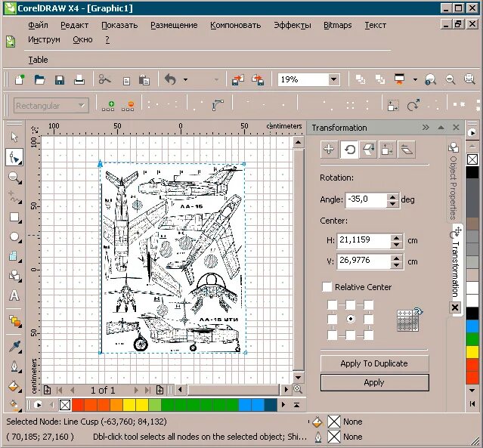Select the top-right anchor point box
The height and width of the screenshot is (448, 483).
368,304
